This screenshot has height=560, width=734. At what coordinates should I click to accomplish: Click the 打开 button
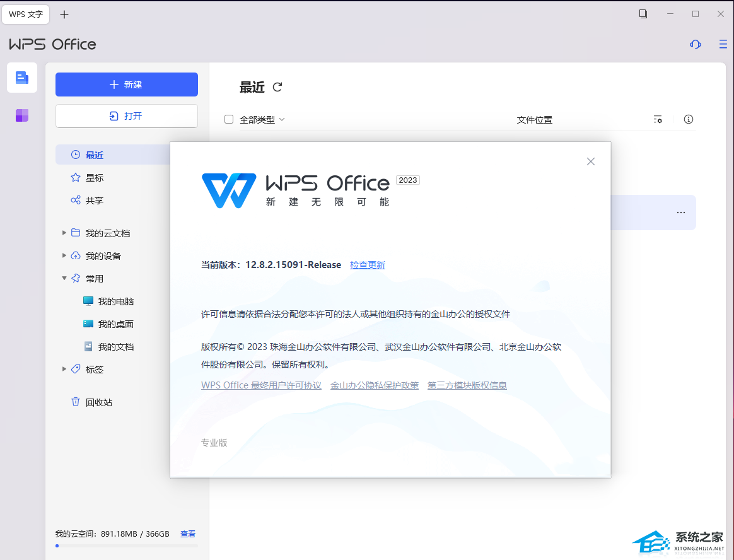(x=126, y=115)
